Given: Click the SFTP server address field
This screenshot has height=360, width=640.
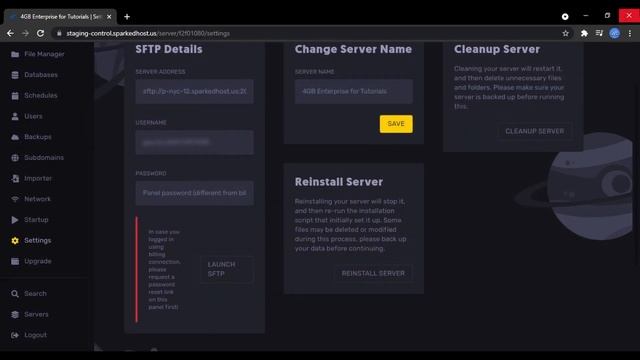Looking at the screenshot, I should click(194, 91).
